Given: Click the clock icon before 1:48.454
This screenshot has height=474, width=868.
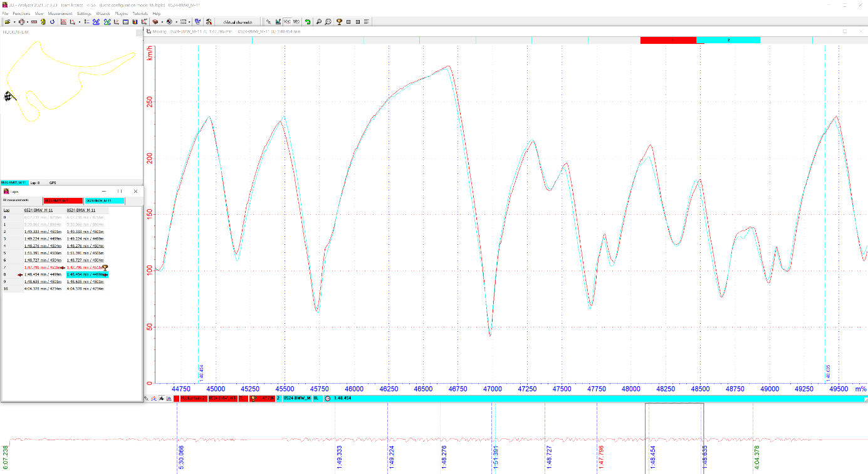Looking at the screenshot, I should 327,398.
